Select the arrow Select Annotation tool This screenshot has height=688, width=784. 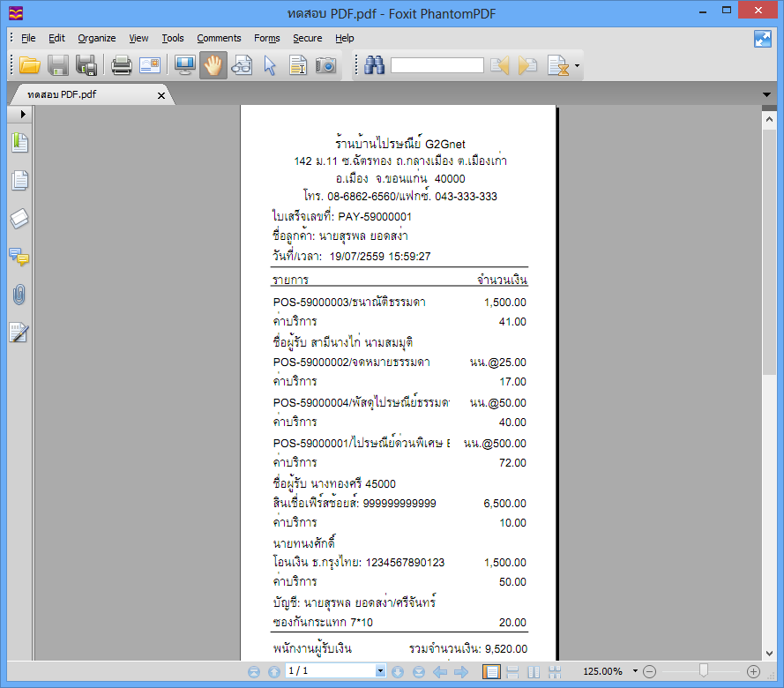[x=270, y=65]
